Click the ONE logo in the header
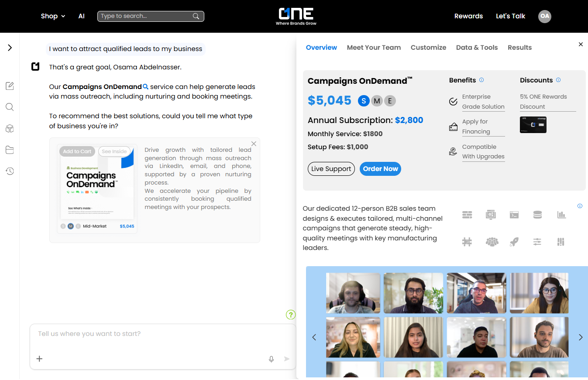Viewport: 588px width, 380px height. [296, 16]
